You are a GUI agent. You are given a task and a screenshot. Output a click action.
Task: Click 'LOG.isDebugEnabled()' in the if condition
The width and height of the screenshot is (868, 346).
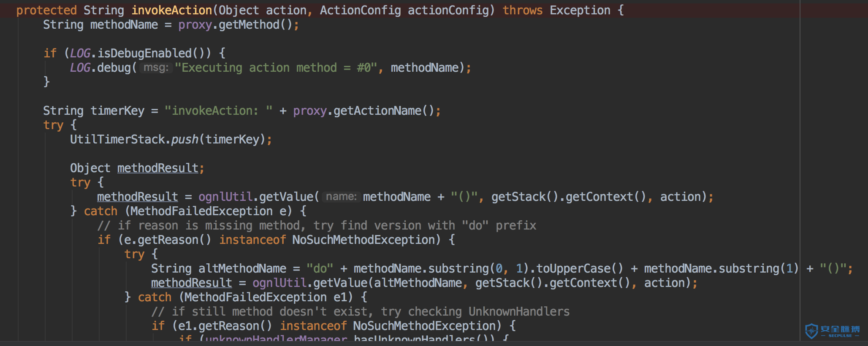pos(140,53)
